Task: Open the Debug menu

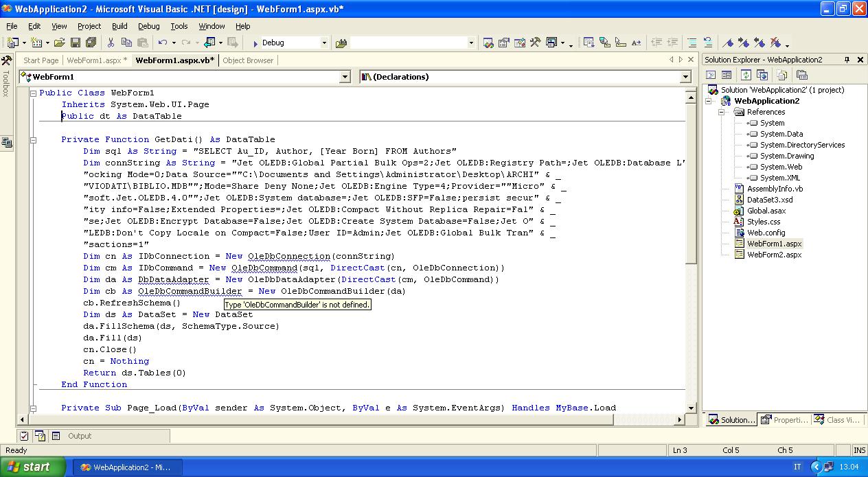Action: click(148, 26)
